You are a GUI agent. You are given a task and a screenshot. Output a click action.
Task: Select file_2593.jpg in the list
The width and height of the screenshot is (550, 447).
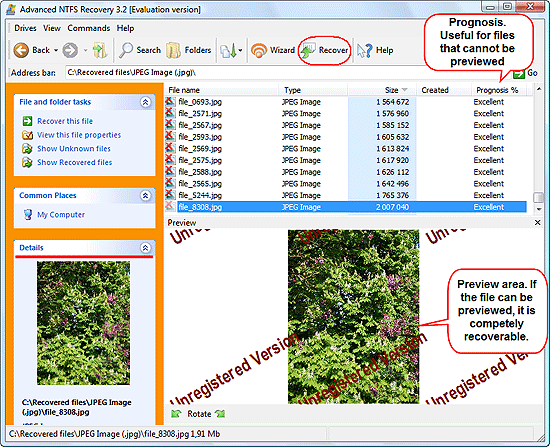pyautogui.click(x=200, y=137)
